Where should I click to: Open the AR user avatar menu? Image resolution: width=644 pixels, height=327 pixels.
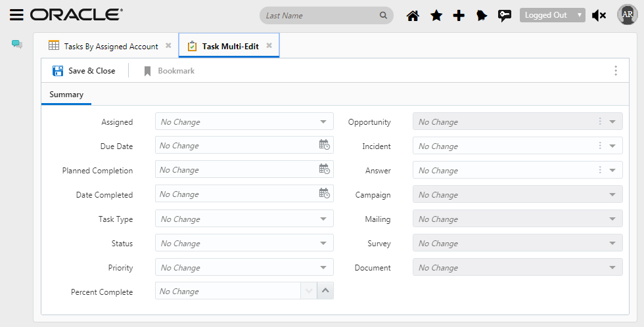coord(627,15)
